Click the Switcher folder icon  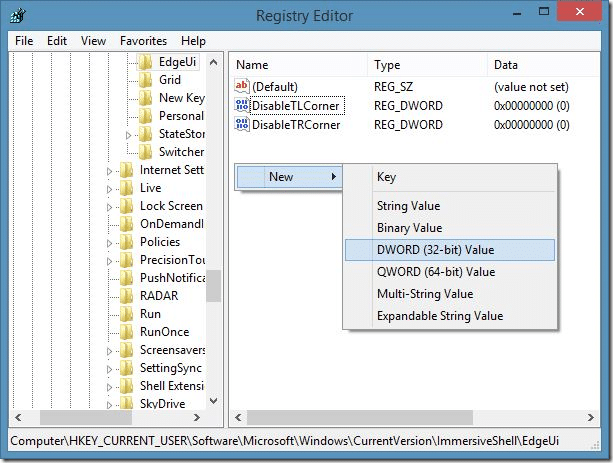(x=145, y=152)
